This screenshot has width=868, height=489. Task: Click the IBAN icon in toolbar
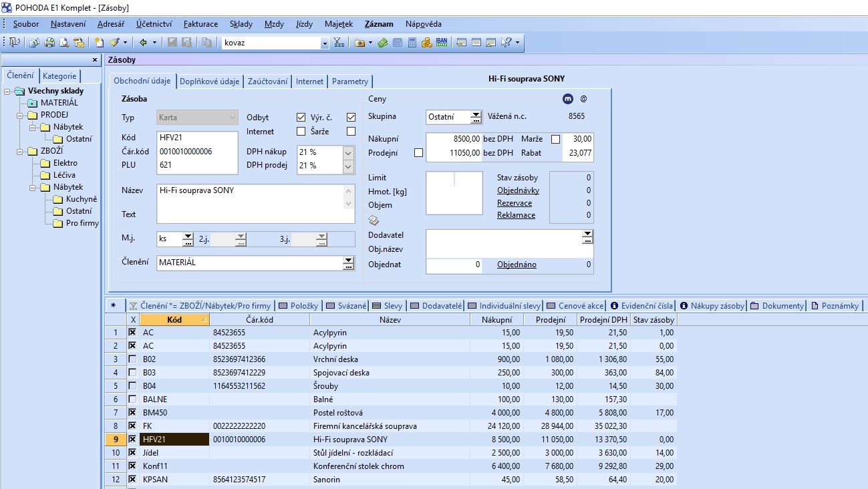(442, 42)
